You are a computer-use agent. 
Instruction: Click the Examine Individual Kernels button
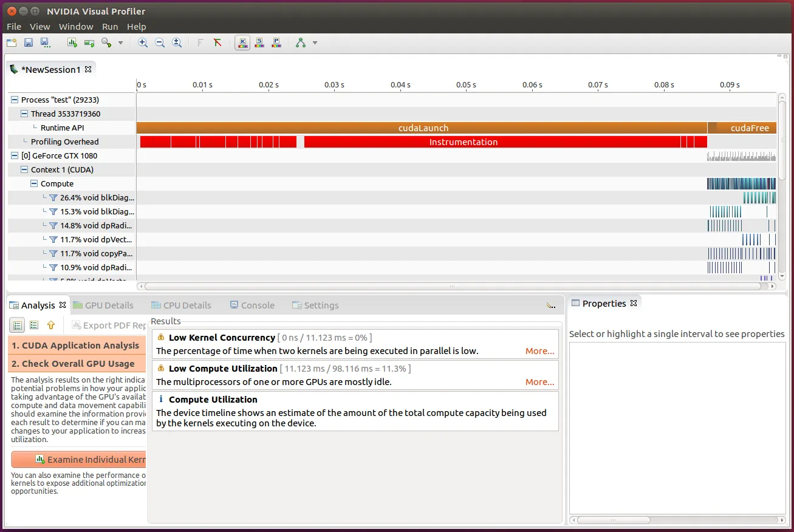point(79,459)
